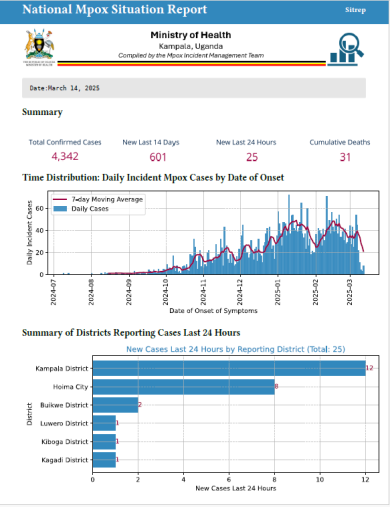
Task: Click the Buikwe District bar
Action: 115,405
